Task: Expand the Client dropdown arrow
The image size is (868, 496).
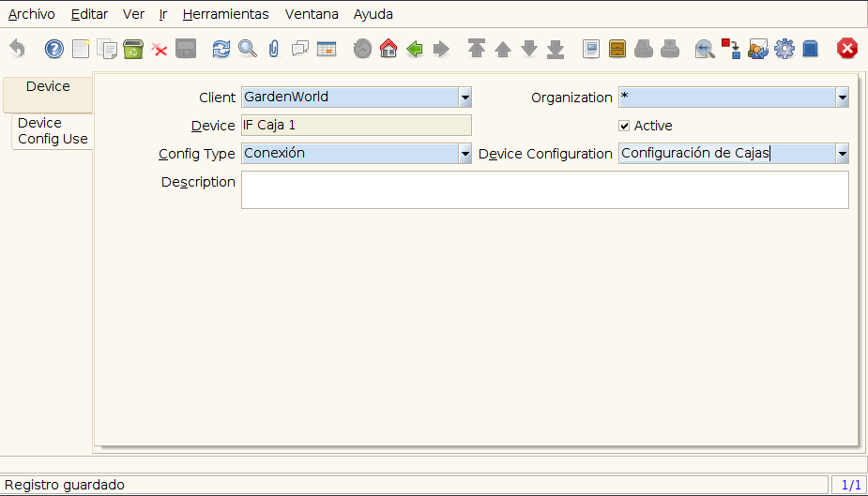Action: (x=465, y=98)
